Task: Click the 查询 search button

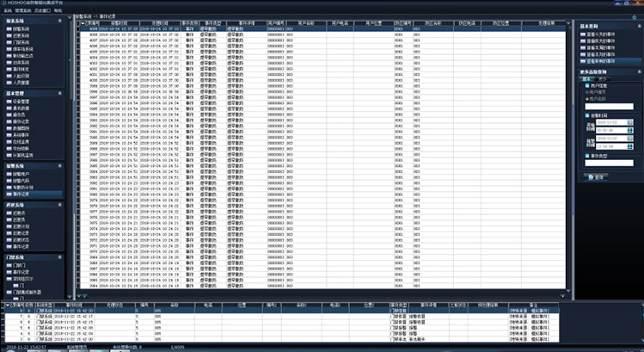Action: click(595, 177)
